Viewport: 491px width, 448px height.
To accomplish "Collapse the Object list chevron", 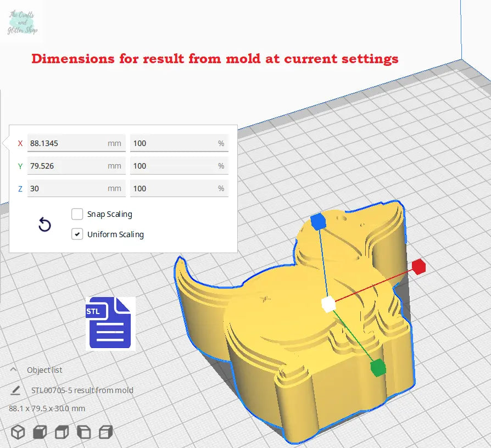I will coord(14,370).
